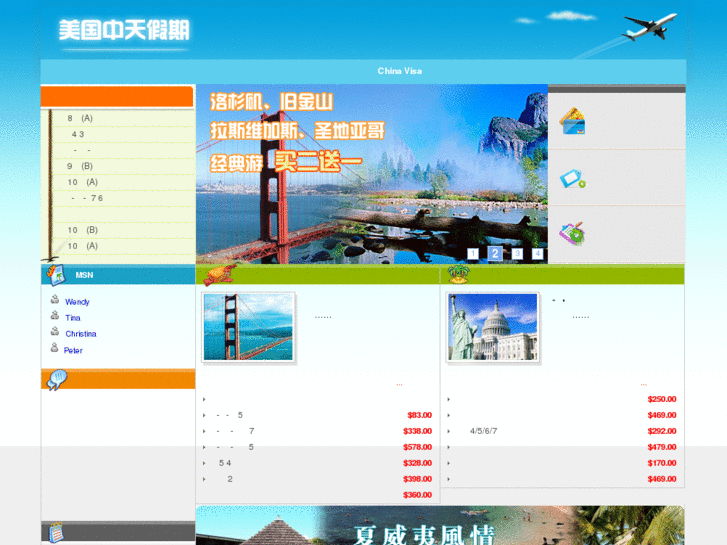Chat with Tina on MSN
The height and width of the screenshot is (545, 727).
pos(73,318)
